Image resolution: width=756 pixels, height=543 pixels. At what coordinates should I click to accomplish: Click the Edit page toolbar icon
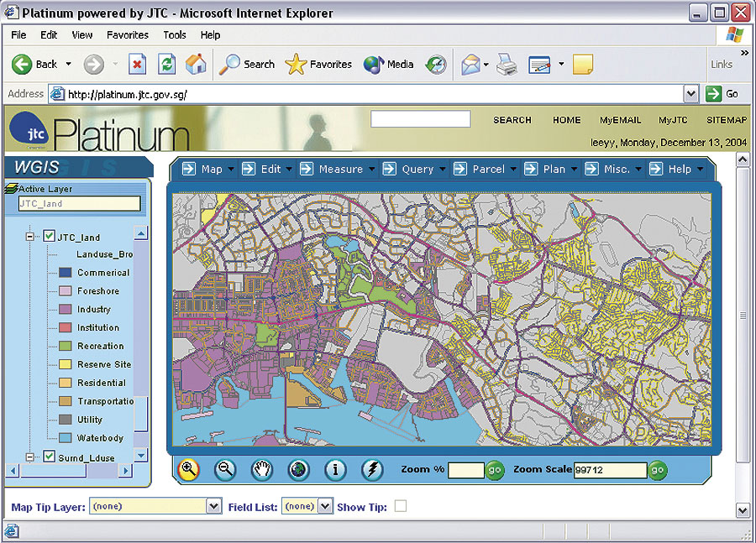coord(539,65)
